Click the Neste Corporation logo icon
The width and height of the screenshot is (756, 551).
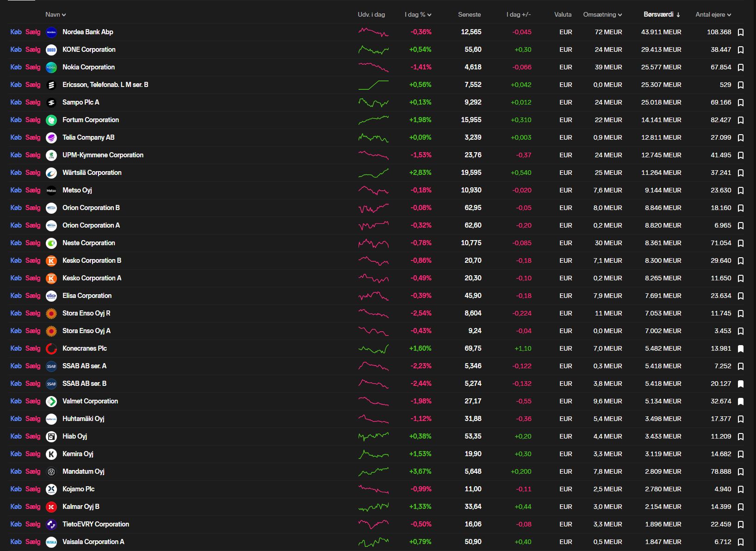(x=51, y=243)
